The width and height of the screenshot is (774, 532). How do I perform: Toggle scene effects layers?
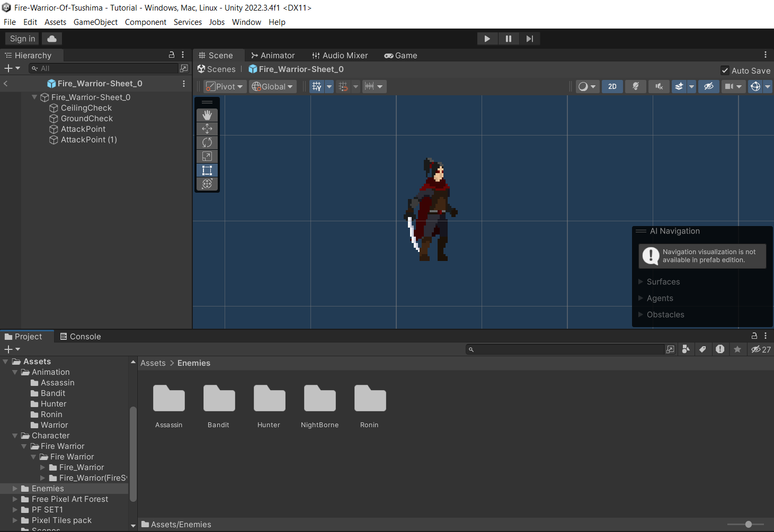pyautogui.click(x=679, y=86)
